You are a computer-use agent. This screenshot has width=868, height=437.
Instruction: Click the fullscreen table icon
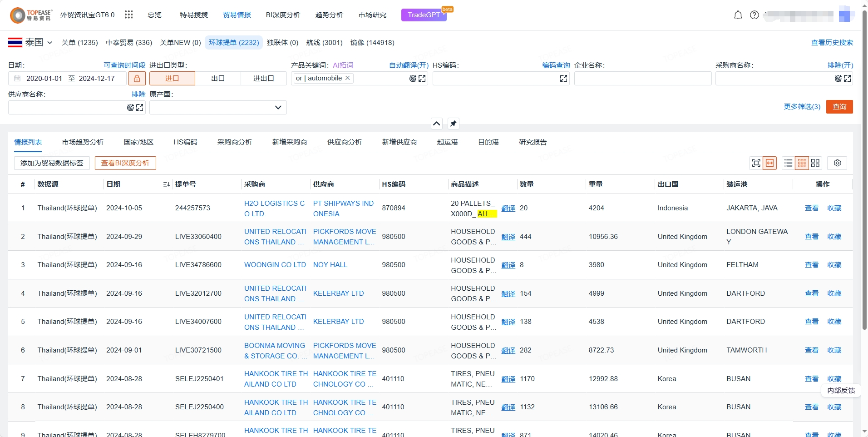click(756, 163)
